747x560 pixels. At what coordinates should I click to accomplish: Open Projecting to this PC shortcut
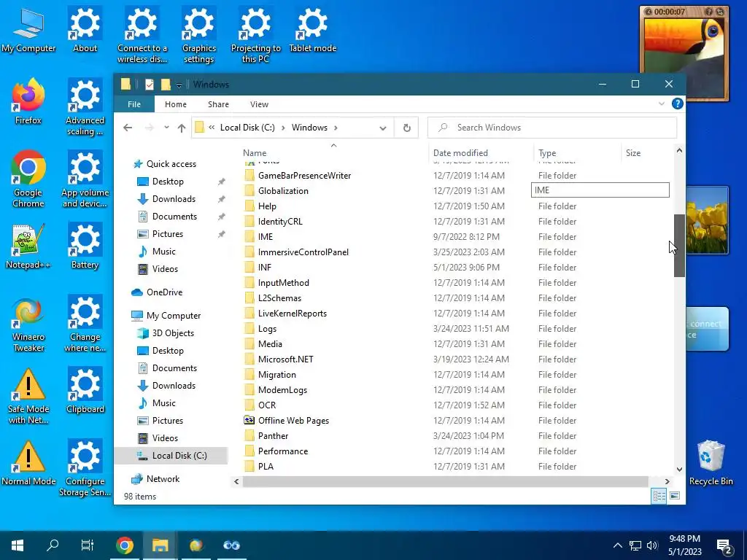pyautogui.click(x=256, y=36)
